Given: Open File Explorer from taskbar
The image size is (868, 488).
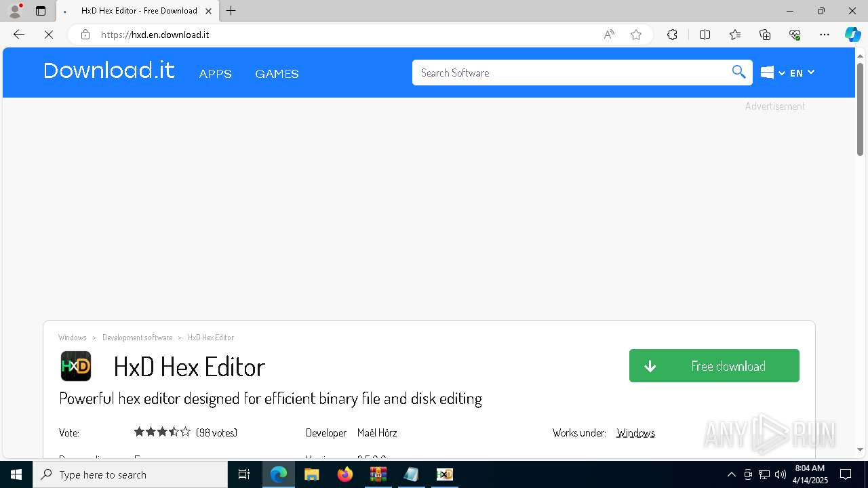Looking at the screenshot, I should click(311, 474).
